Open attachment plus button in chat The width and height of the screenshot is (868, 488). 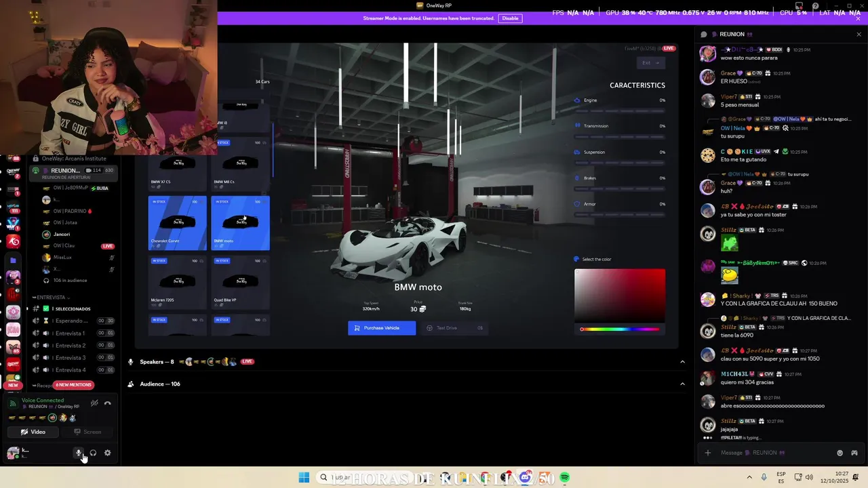708,453
